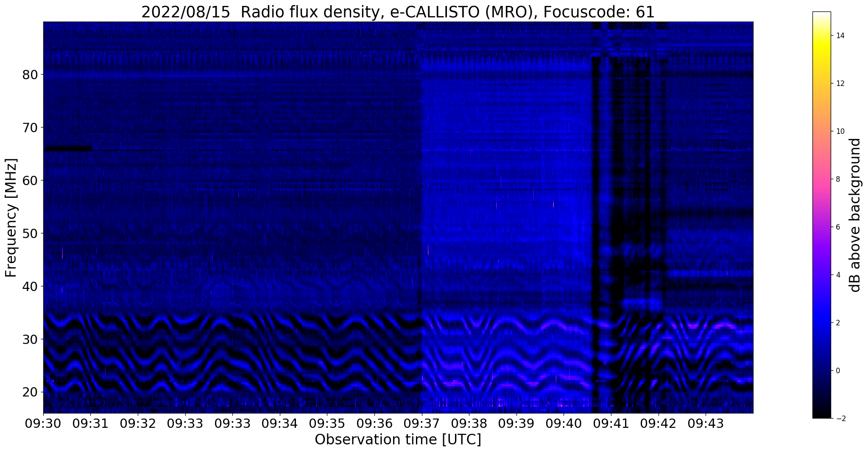Click the colorbar tick value 12

pyautogui.click(x=840, y=83)
